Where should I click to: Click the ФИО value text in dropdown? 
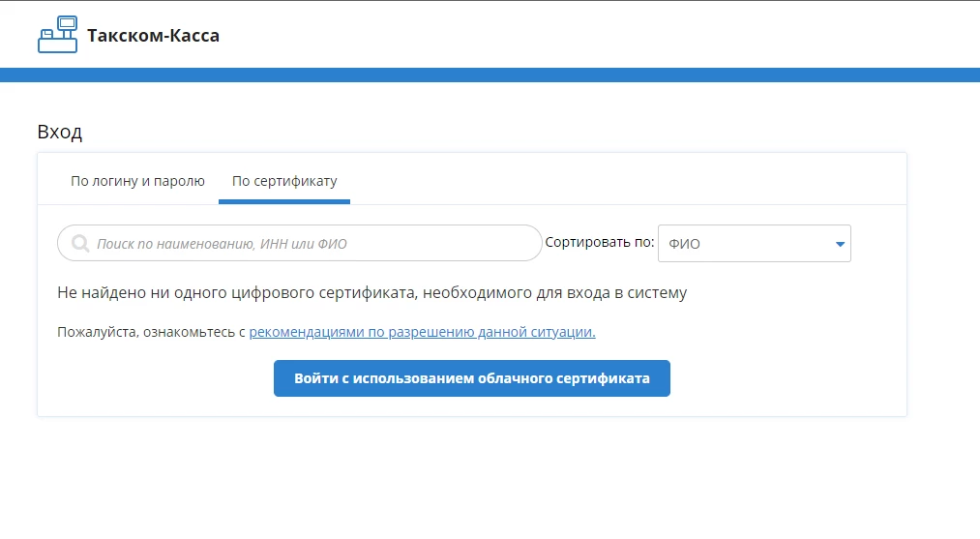[684, 244]
